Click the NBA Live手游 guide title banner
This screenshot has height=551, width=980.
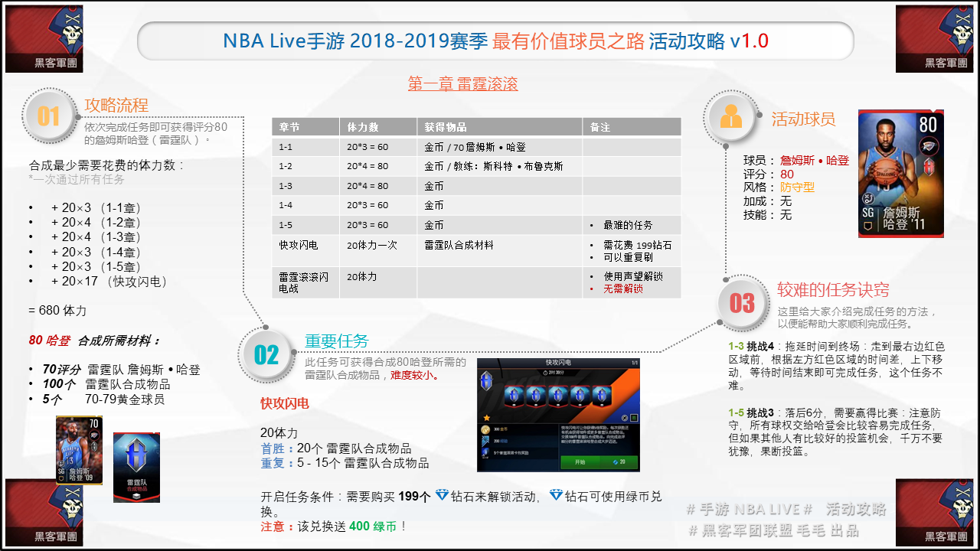(x=495, y=41)
